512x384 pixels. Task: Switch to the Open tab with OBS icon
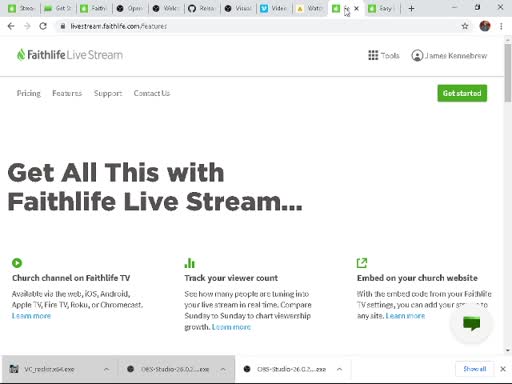click(129, 9)
